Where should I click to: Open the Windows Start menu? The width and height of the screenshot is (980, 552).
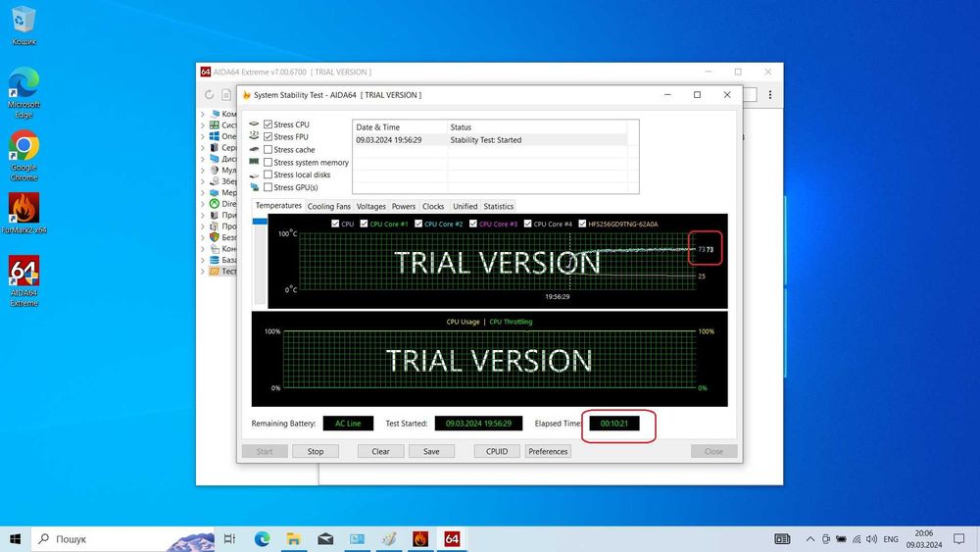point(15,539)
